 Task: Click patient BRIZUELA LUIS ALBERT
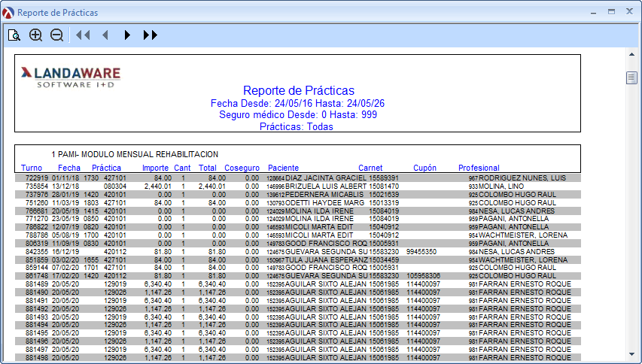pyautogui.click(x=326, y=187)
